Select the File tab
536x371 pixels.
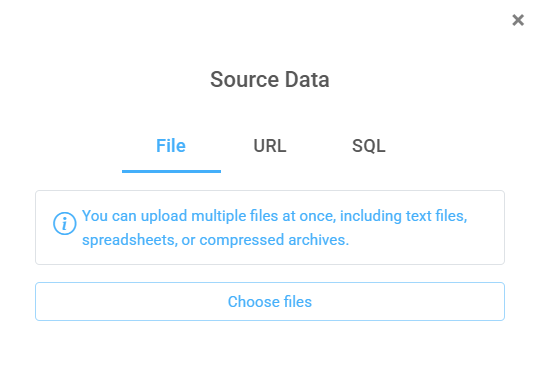(171, 146)
